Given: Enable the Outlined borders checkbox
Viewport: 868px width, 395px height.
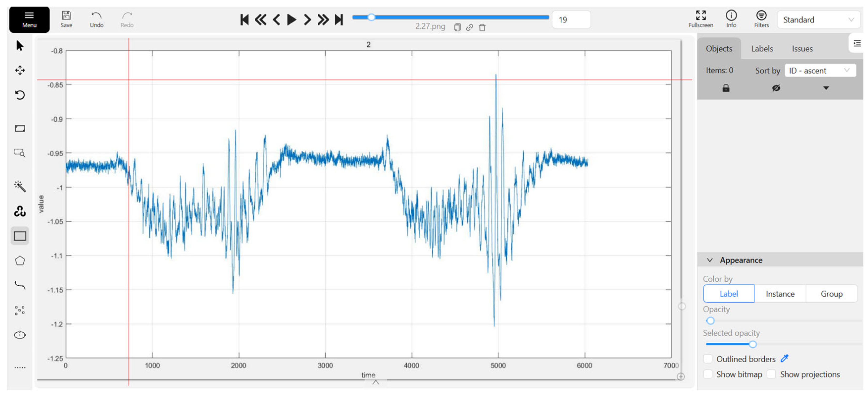Looking at the screenshot, I should [x=708, y=359].
